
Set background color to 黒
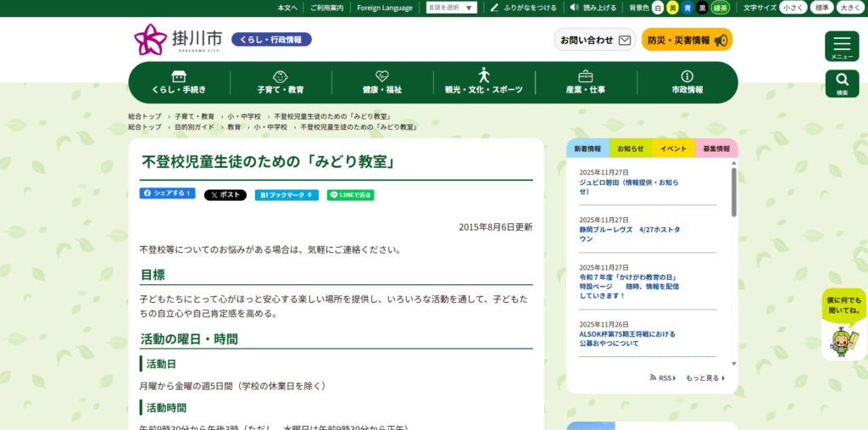pyautogui.click(x=702, y=8)
